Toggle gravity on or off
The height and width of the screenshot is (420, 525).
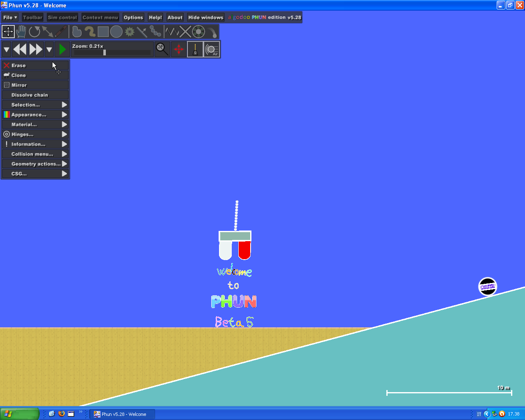click(195, 50)
